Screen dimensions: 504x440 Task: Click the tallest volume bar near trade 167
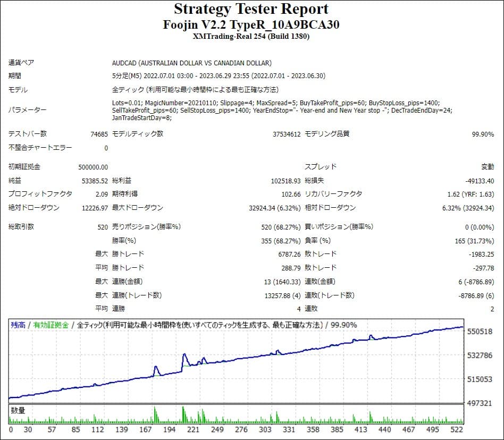point(155,415)
